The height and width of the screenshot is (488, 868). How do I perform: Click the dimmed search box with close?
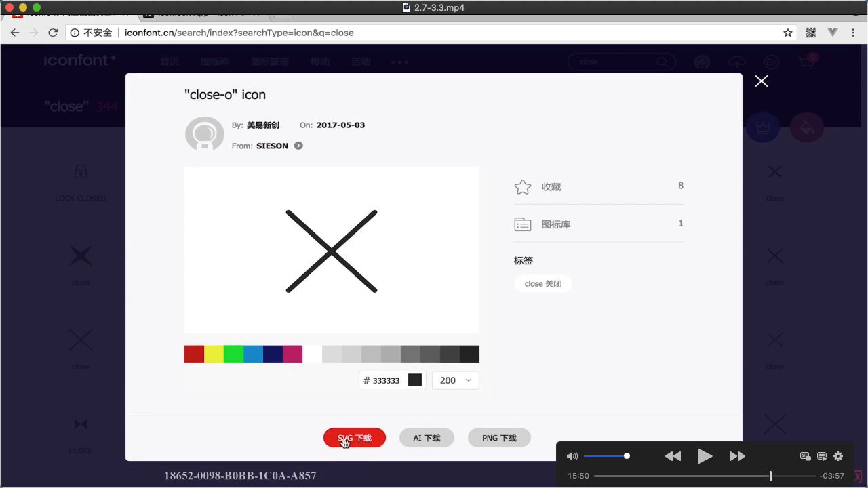(622, 62)
